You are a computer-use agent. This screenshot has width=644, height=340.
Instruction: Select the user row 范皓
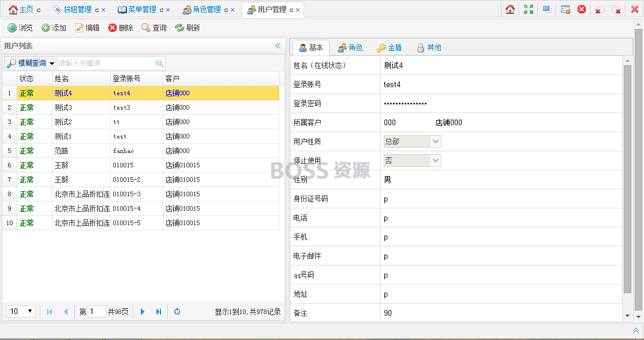(141, 151)
